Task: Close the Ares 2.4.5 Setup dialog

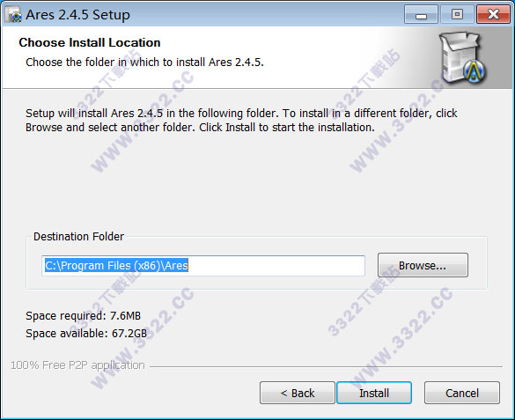Action: [493, 14]
